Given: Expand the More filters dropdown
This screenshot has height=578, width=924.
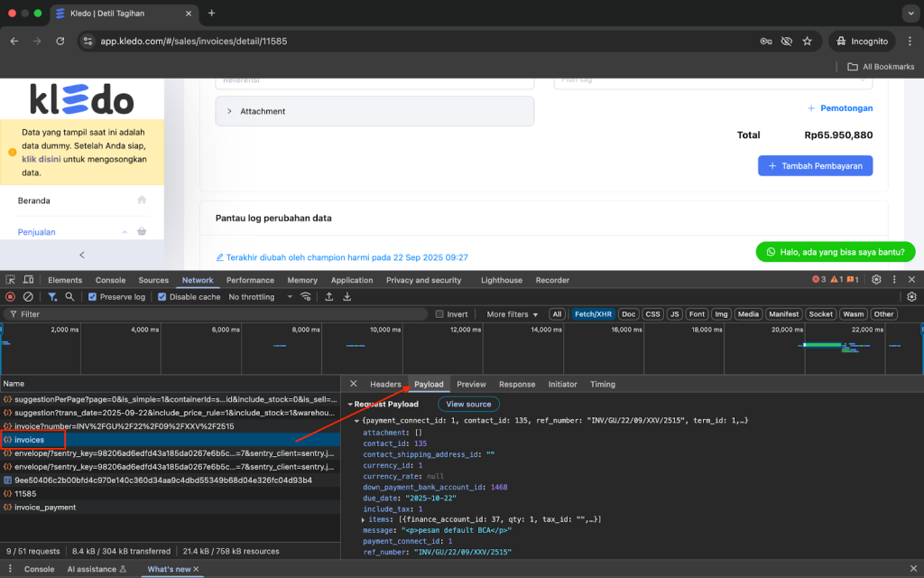Looking at the screenshot, I should coord(512,314).
